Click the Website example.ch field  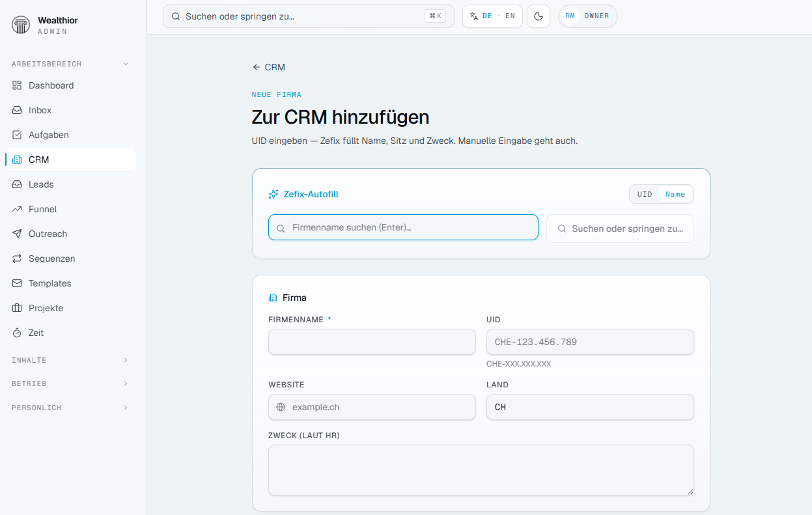tap(372, 407)
